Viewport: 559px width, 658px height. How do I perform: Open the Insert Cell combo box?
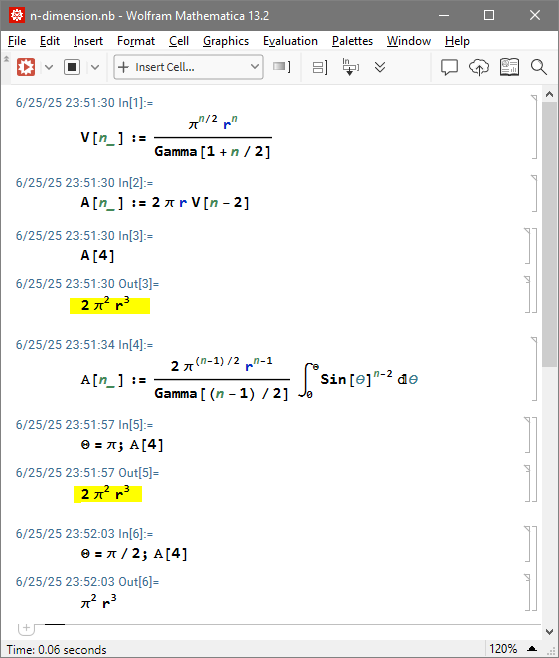pyautogui.click(x=188, y=67)
